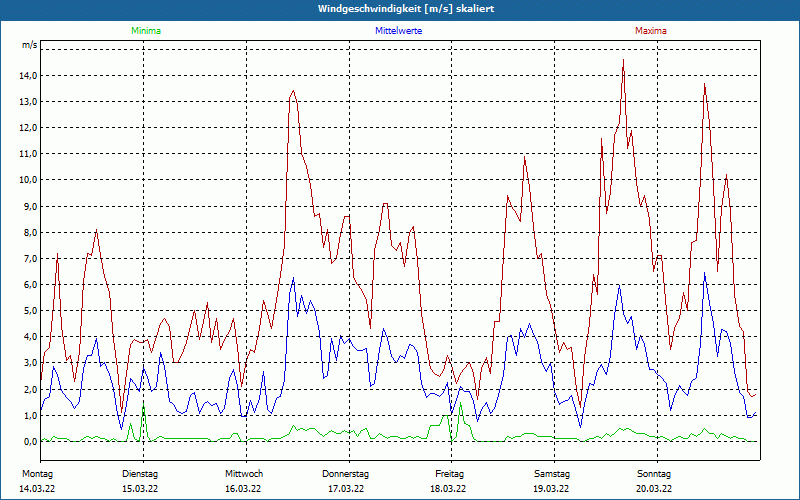
Task: Click the blue Mittelwerte peak on Sunday
Action: coord(705,273)
